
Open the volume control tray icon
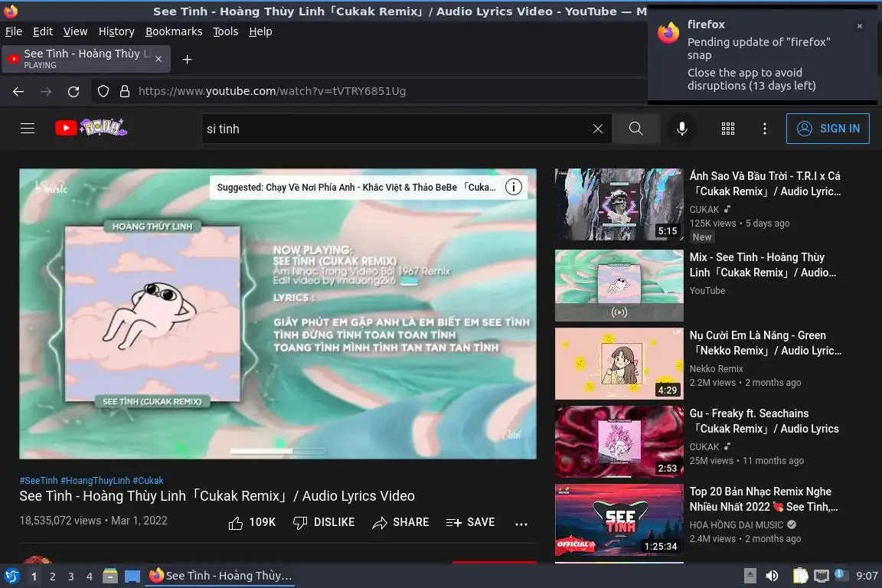point(772,576)
